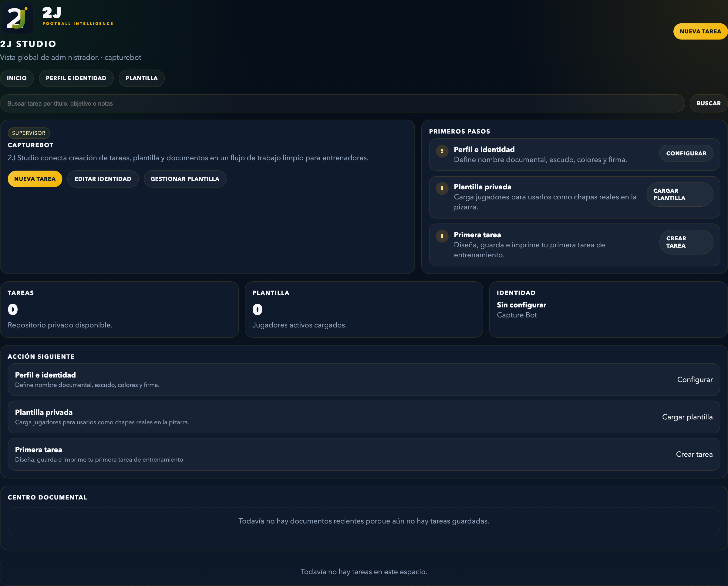Click the 2J Football Intelligence logo
728x586 pixels.
(78, 17)
